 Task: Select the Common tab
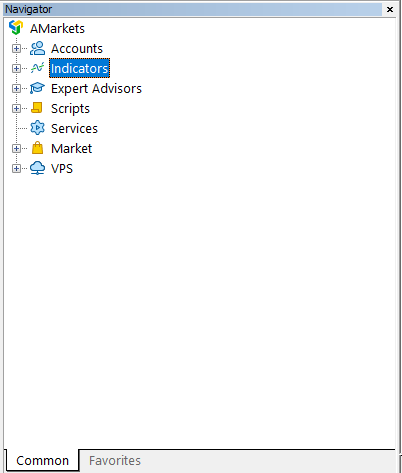pyautogui.click(x=42, y=461)
